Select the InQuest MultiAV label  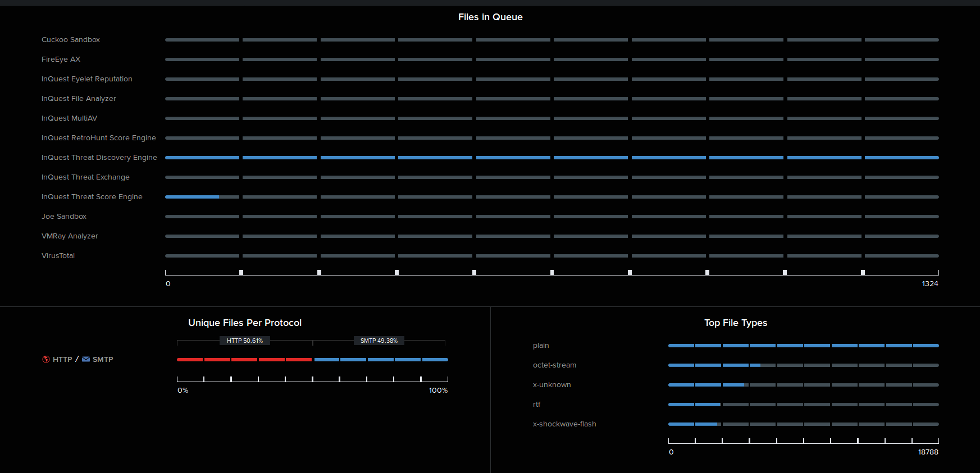[70, 118]
